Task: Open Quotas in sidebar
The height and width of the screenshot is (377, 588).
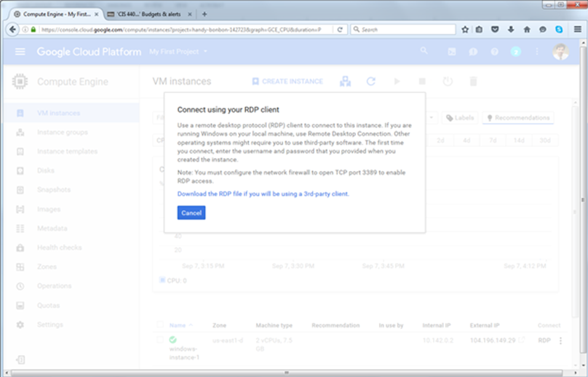Action: click(71, 306)
